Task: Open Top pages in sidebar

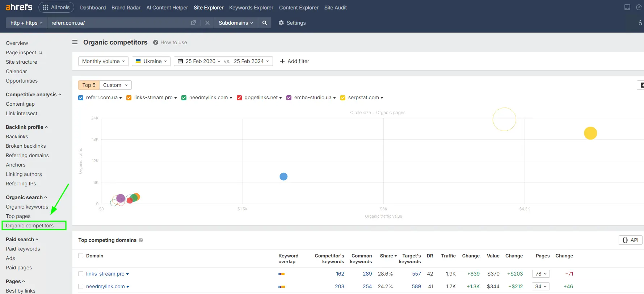Action: [x=18, y=216]
